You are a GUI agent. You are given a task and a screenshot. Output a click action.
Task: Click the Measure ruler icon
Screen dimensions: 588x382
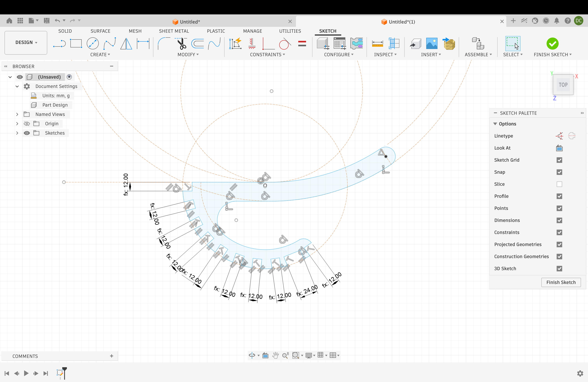click(377, 44)
